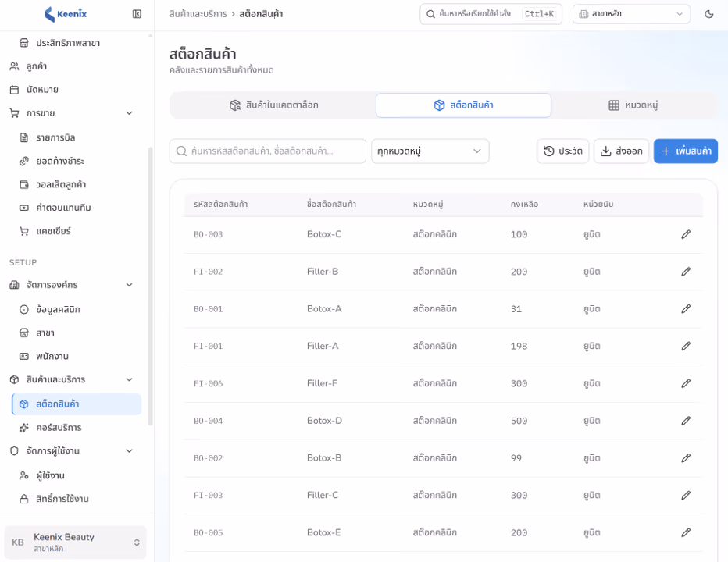Collapse the สินค้าและบริการ sidebar section chevron
The image size is (728, 562).
pyautogui.click(x=130, y=379)
